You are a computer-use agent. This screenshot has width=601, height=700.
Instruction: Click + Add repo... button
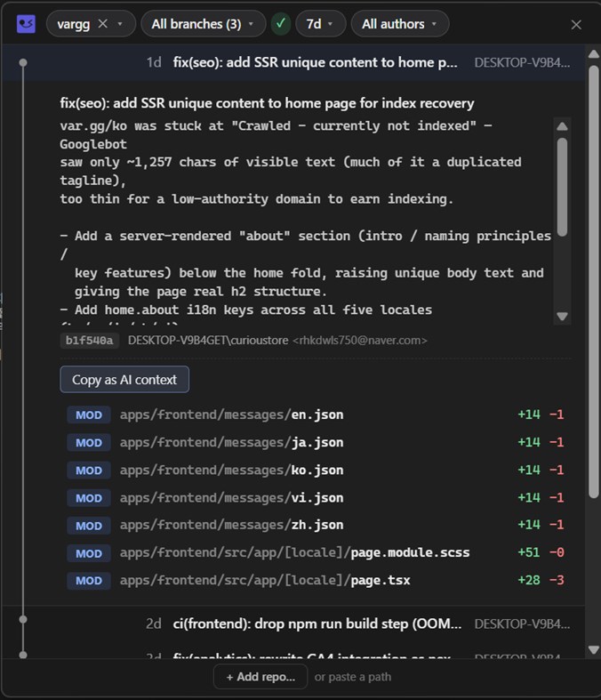[260, 677]
